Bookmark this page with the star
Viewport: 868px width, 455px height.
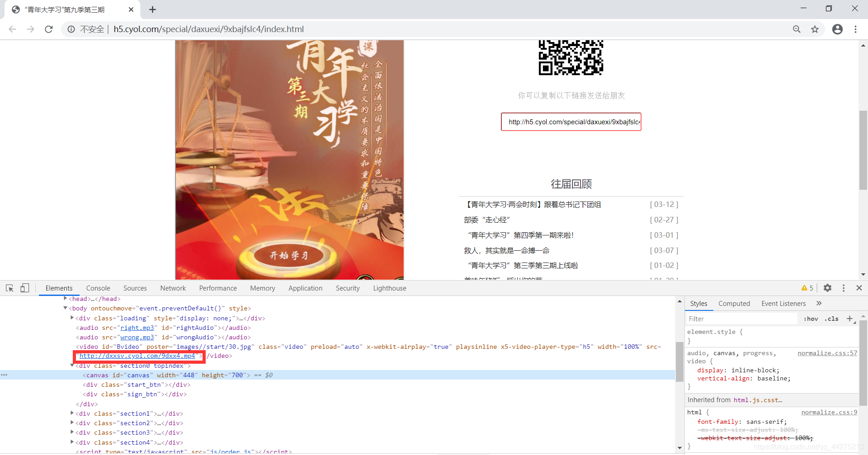[815, 29]
